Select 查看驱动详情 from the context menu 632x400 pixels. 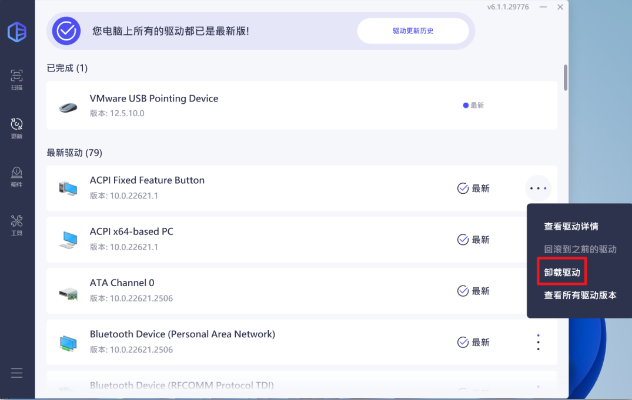pyautogui.click(x=571, y=226)
